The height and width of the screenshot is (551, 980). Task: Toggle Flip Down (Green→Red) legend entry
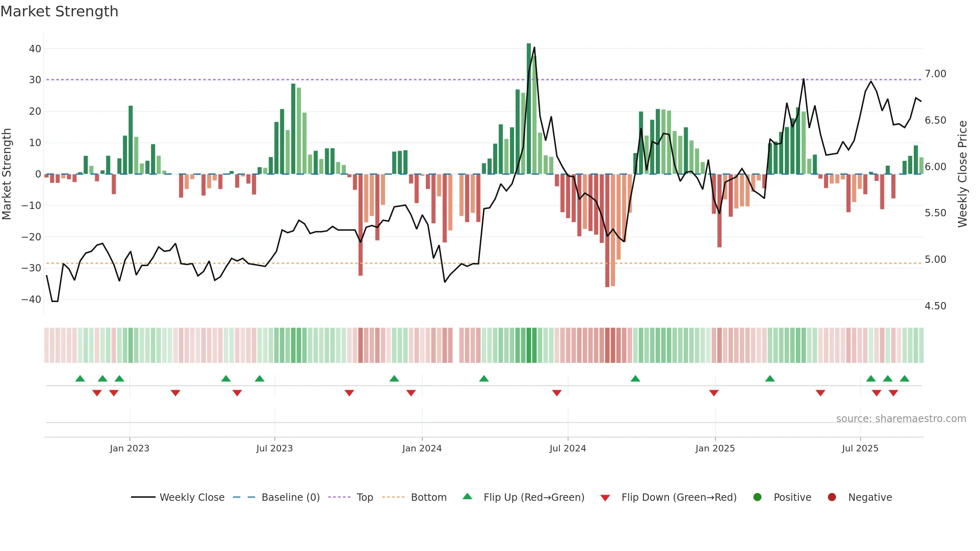click(668, 497)
